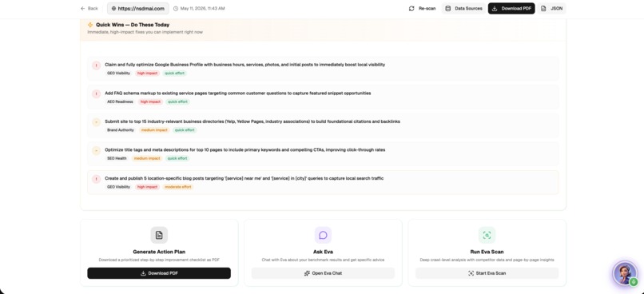Click Download PDF in the top bar

(511, 8)
